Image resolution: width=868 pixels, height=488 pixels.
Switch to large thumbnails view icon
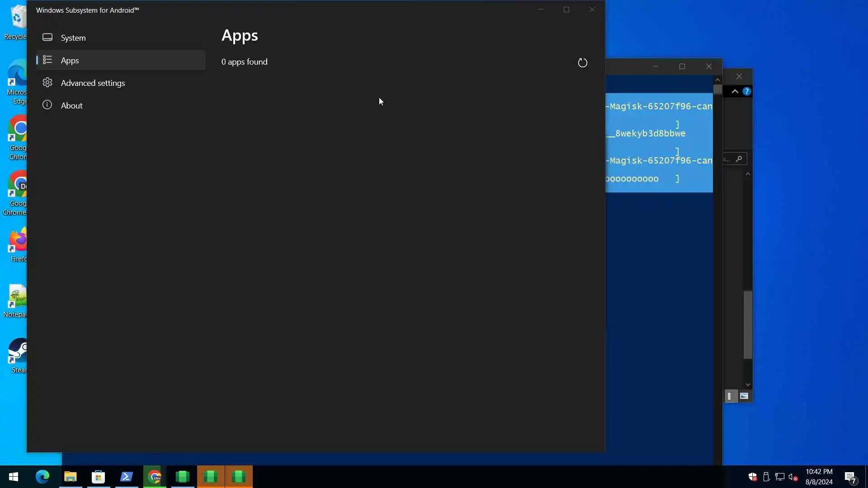point(744,396)
